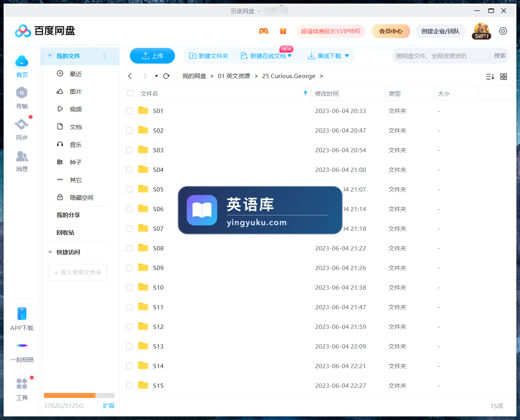This screenshot has width=520, height=420.
Task: Open the 离线下载 dropdown arrow
Action: [347, 56]
